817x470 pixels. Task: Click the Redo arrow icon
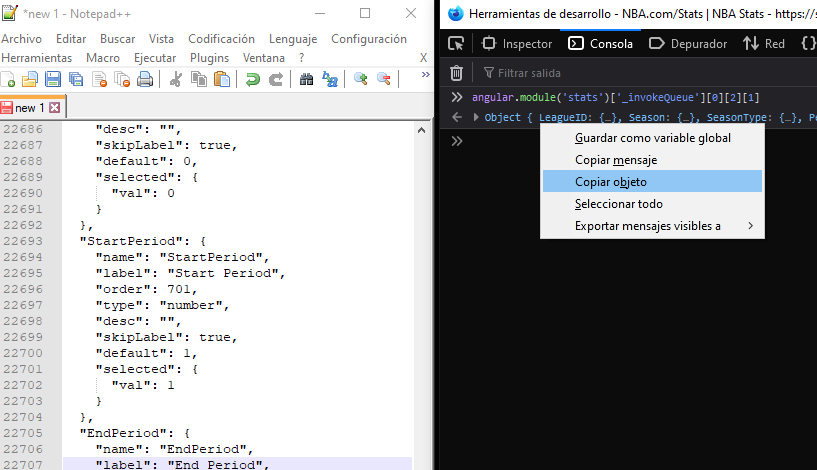pos(276,79)
